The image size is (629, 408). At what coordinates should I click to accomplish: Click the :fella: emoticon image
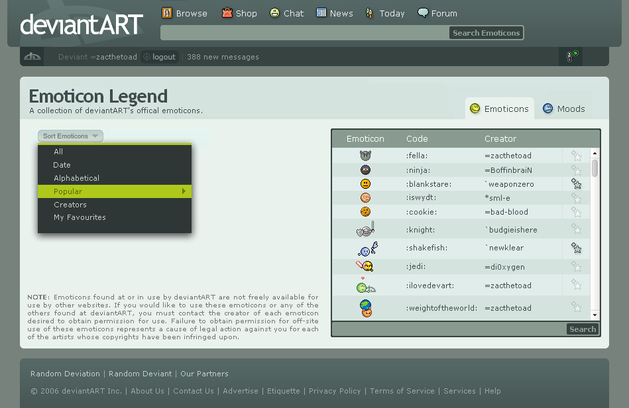tap(365, 155)
